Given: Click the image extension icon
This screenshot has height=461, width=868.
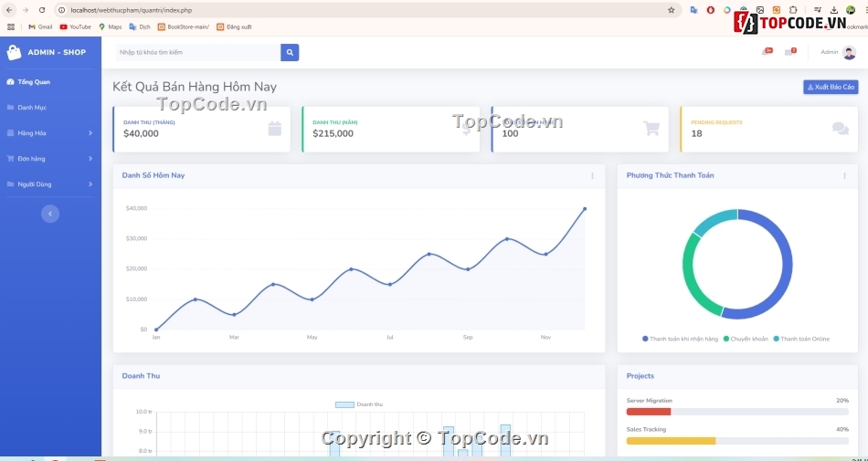Looking at the screenshot, I should click(x=760, y=10).
